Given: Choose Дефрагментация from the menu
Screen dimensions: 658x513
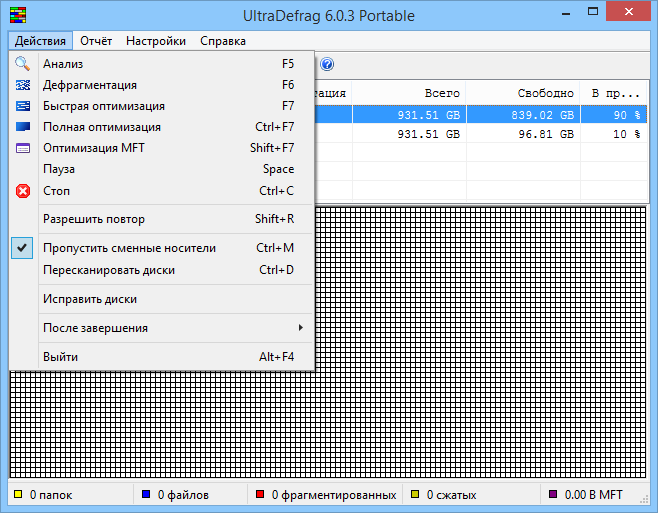Looking at the screenshot, I should tap(162, 85).
